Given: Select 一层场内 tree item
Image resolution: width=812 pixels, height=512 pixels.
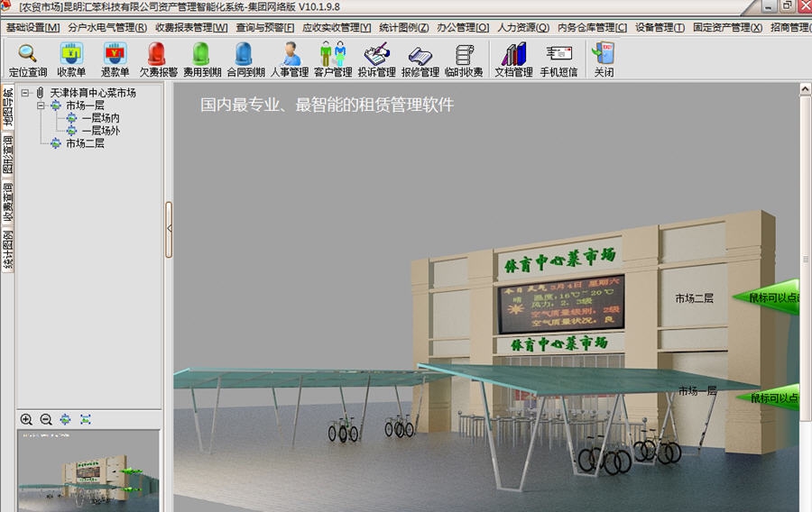Looking at the screenshot, I should [x=100, y=118].
